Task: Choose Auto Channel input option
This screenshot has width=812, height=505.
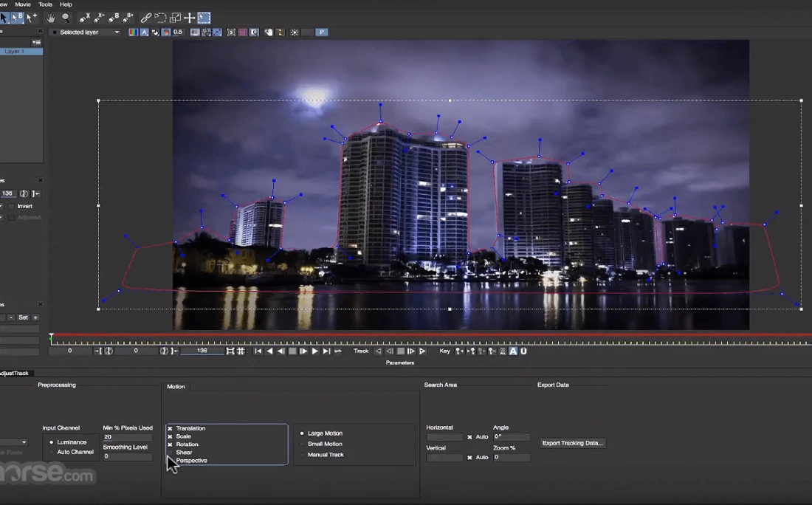Action: tap(52, 452)
